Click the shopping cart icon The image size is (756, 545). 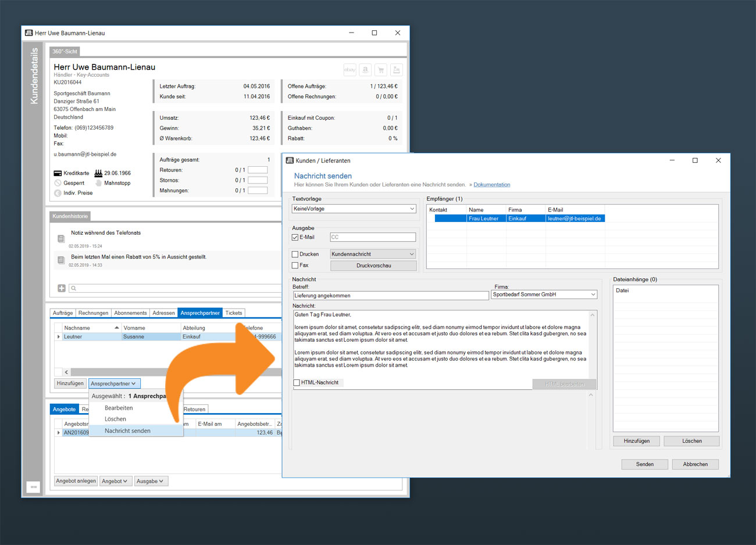coord(381,70)
